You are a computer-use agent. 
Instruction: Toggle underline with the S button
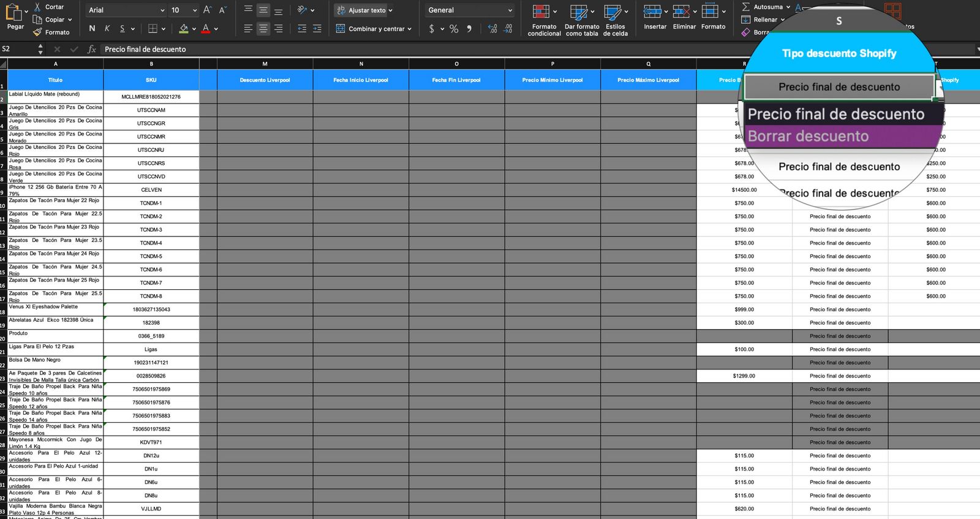(x=123, y=28)
